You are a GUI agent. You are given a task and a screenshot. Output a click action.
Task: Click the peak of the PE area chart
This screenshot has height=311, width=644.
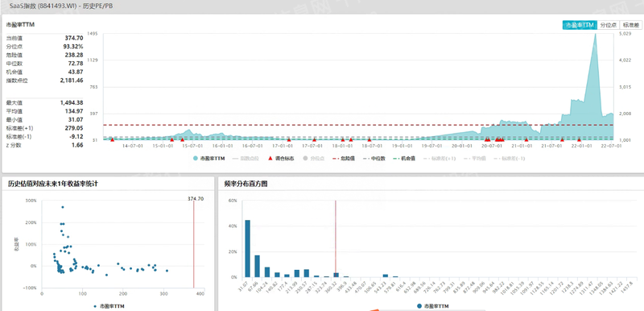(595, 35)
